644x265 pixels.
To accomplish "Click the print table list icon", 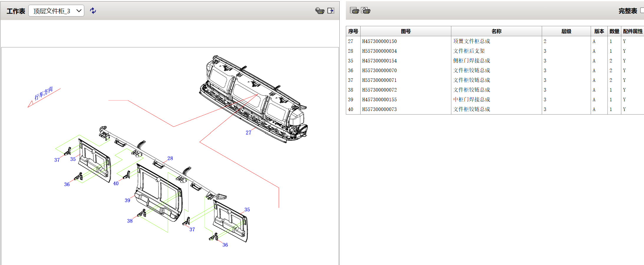I will tap(354, 11).
